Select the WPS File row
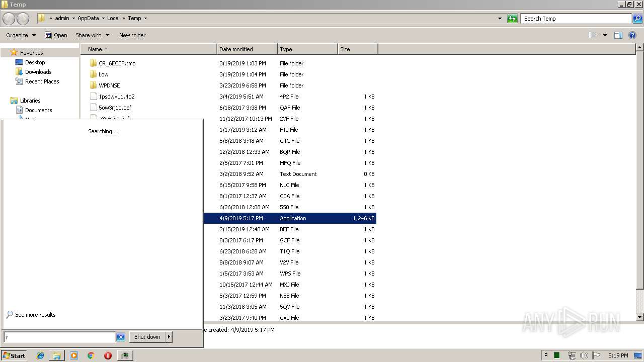Viewport: 644px width, 362px height. [290, 274]
